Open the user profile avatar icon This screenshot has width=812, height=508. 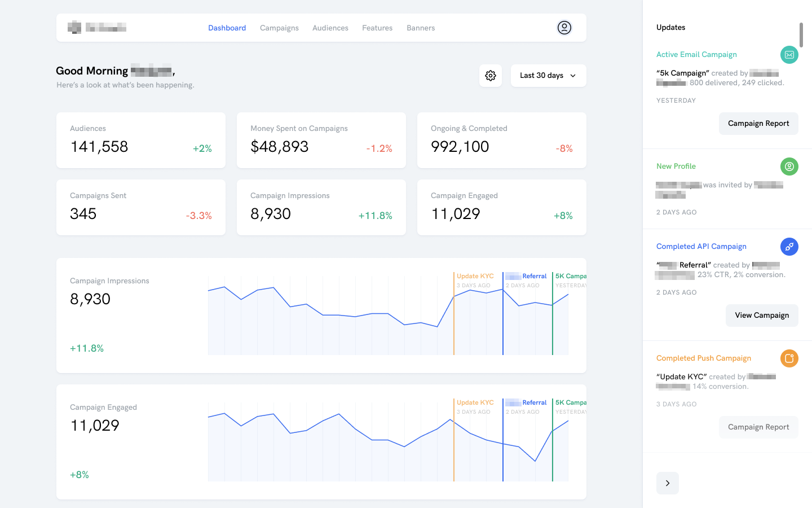[x=564, y=28]
